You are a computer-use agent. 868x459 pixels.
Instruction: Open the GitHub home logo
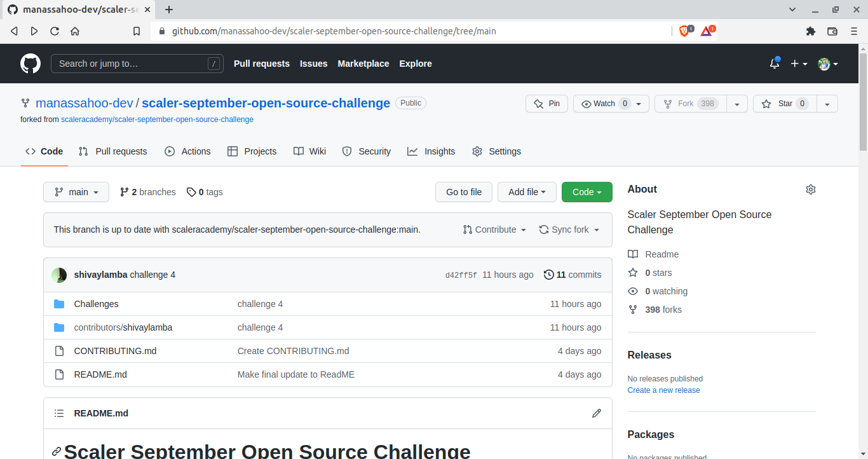tap(30, 63)
